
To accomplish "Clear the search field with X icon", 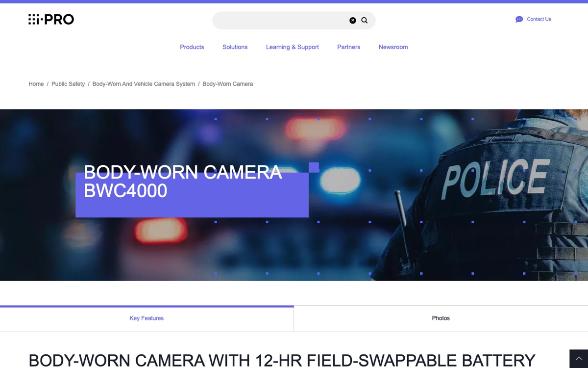I will click(x=353, y=20).
